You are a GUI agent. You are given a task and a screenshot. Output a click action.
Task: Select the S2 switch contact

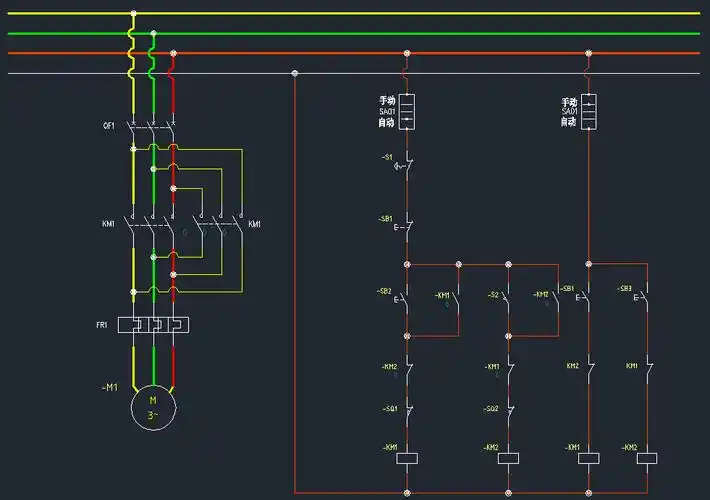click(509, 298)
